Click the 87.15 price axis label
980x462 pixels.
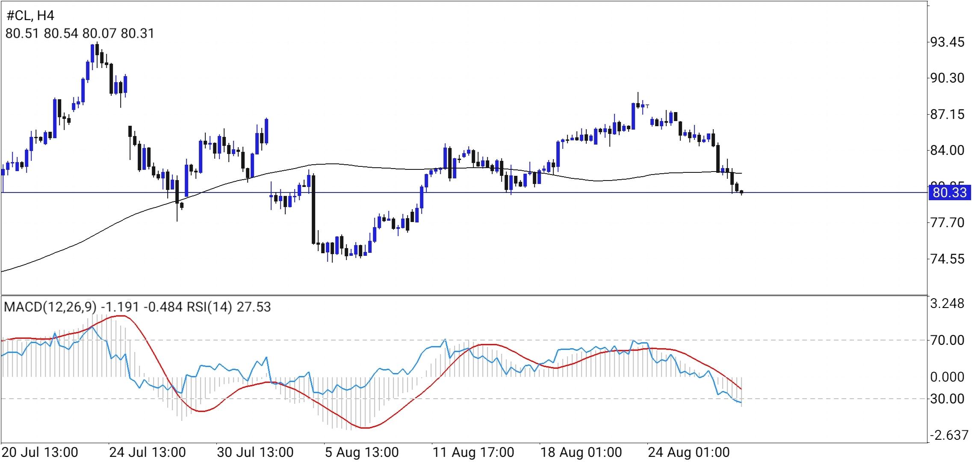tap(947, 114)
